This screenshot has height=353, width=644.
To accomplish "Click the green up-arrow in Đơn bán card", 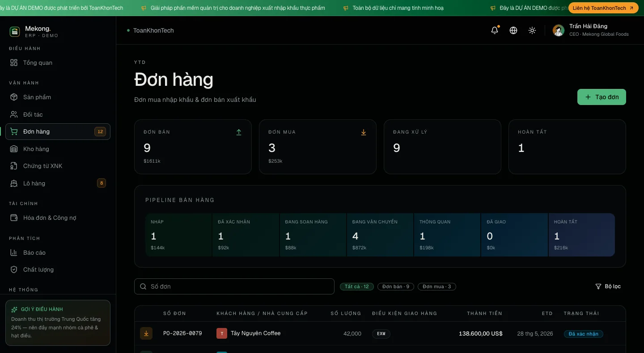I will click(239, 132).
